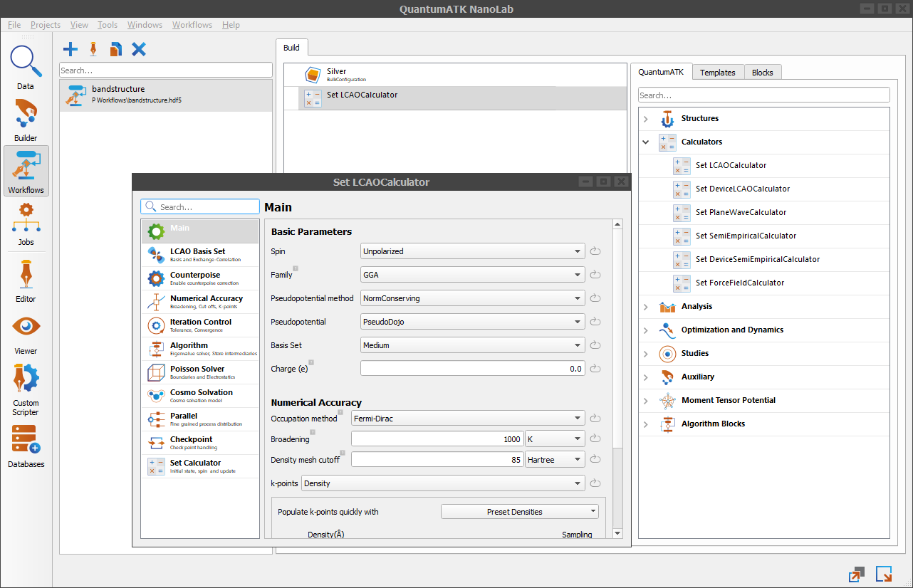Viewport: 913px width, 588px height.
Task: Open the Projects menu
Action: point(46,25)
